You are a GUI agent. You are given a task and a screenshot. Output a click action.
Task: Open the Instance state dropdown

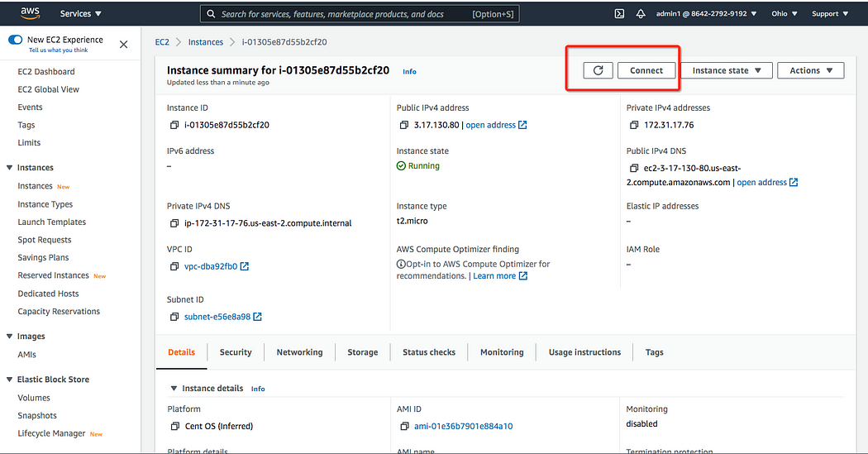(727, 70)
